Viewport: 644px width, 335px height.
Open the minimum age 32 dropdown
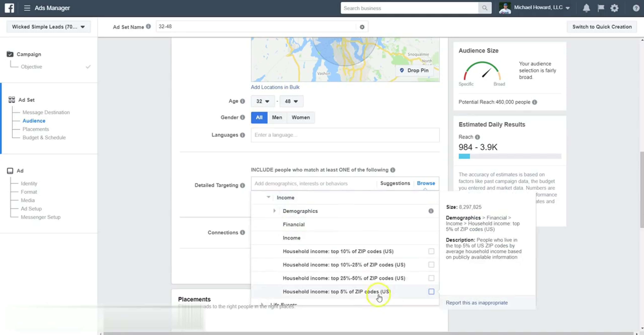[263, 101]
